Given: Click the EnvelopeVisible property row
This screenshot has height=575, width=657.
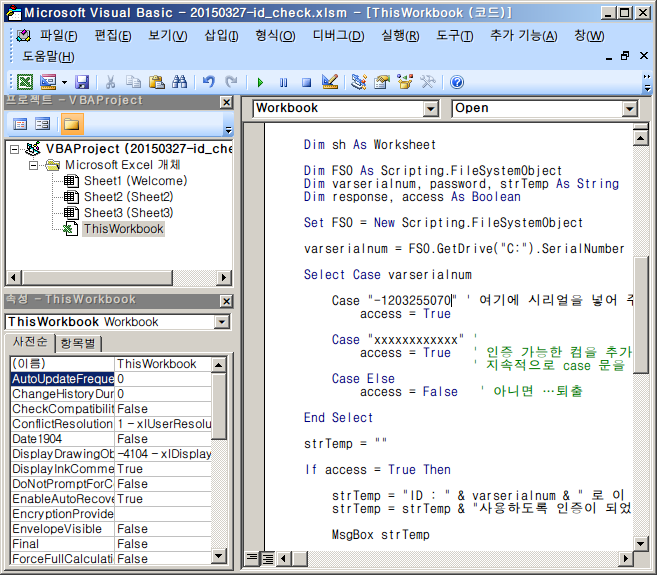Looking at the screenshot, I should pyautogui.click(x=111, y=529).
